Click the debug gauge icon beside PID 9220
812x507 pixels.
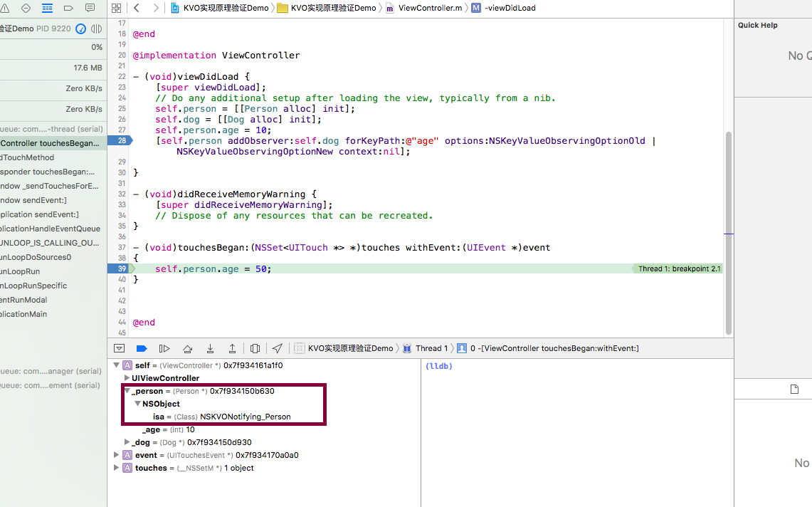pyautogui.click(x=81, y=28)
